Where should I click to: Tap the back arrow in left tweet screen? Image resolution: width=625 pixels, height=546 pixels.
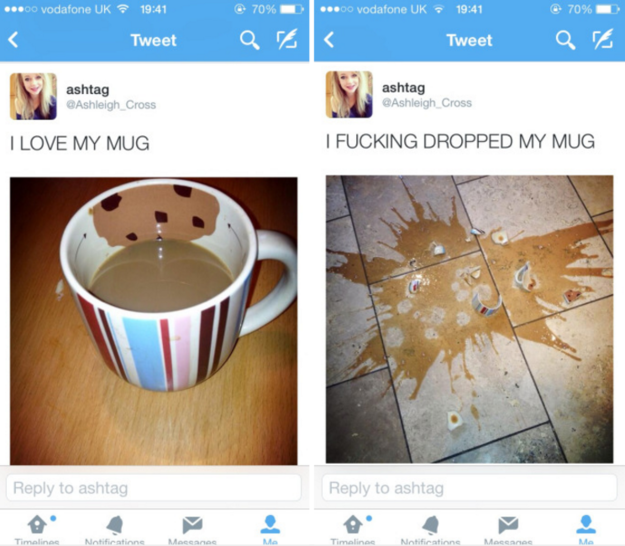pos(13,40)
